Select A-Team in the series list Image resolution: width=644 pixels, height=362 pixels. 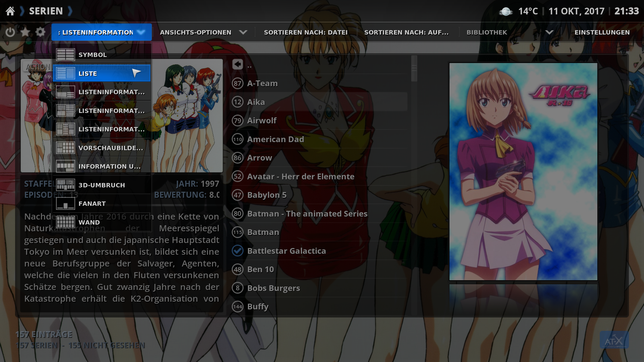319,83
